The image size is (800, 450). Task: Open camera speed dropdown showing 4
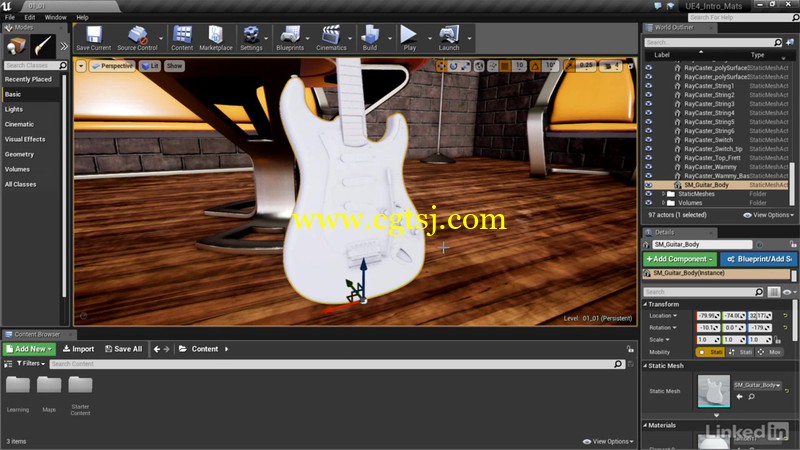pyautogui.click(x=611, y=66)
